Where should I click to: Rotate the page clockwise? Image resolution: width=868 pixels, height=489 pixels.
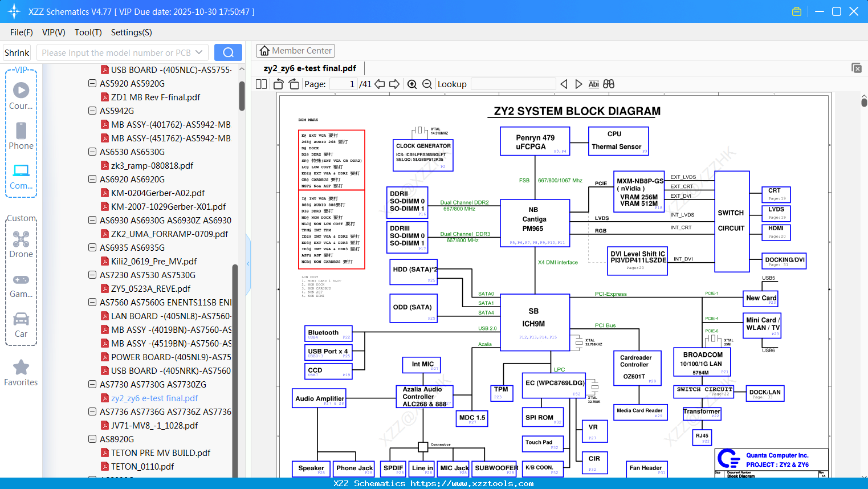[x=294, y=84]
